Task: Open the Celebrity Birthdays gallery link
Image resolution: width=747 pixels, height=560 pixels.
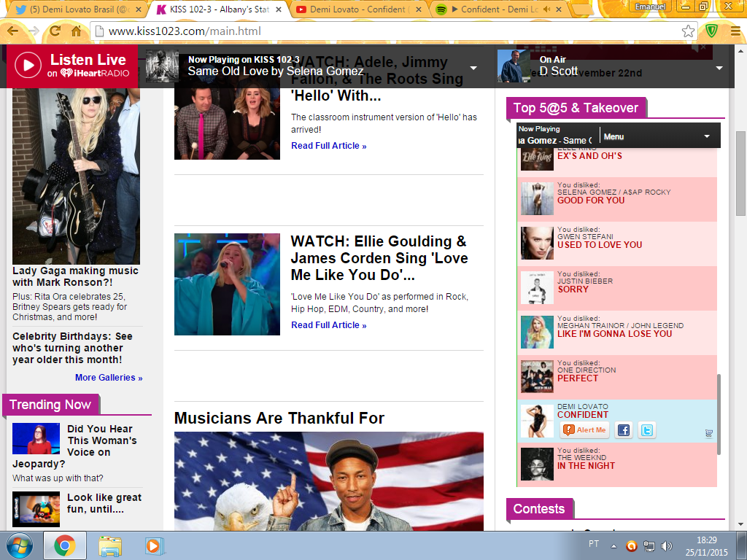Action: (72, 348)
